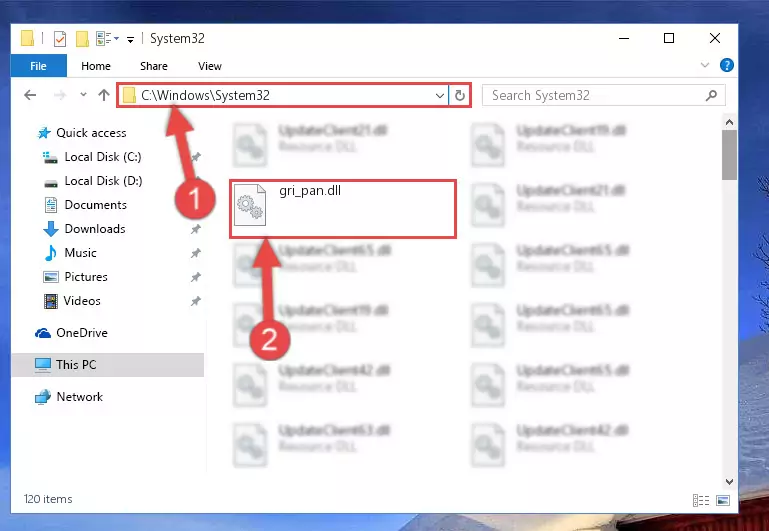Screen dimensions: 769x531
Task: Open Pictures in the sidebar
Action: click(x=86, y=277)
